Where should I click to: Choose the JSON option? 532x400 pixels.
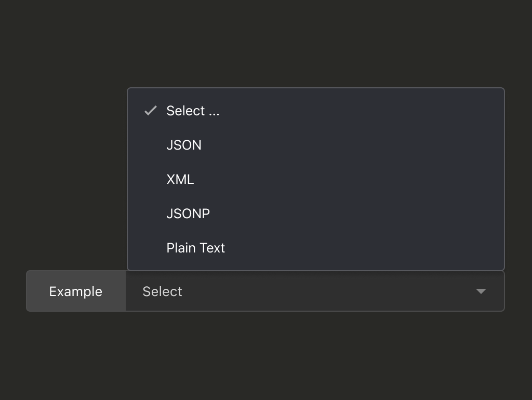(184, 145)
